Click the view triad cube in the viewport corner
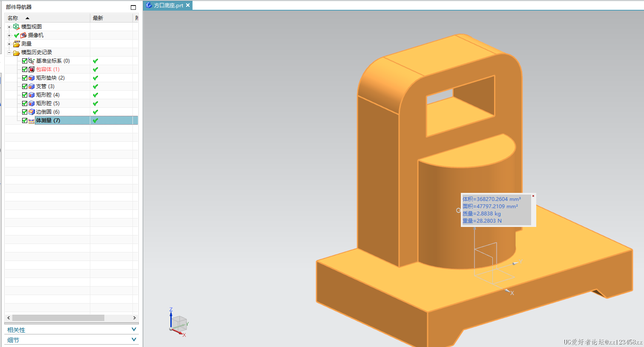644x347 pixels. coord(179,323)
